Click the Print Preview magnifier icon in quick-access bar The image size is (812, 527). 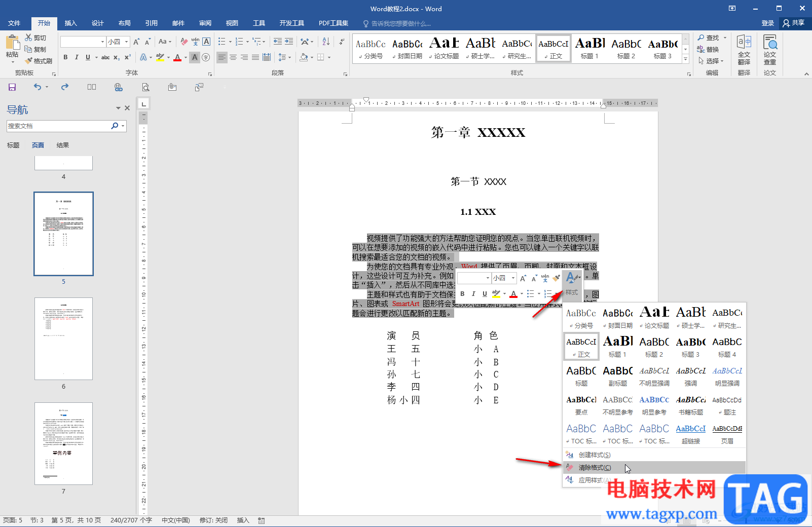coord(145,87)
